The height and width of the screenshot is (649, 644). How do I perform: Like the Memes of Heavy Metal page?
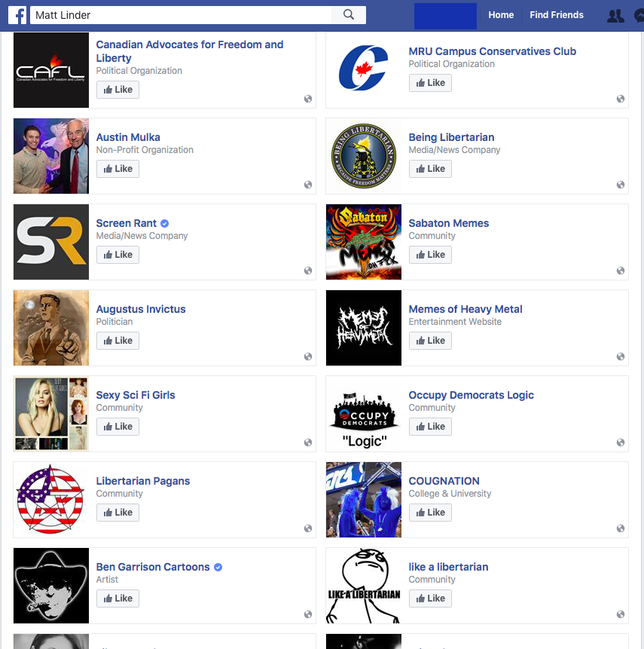430,341
